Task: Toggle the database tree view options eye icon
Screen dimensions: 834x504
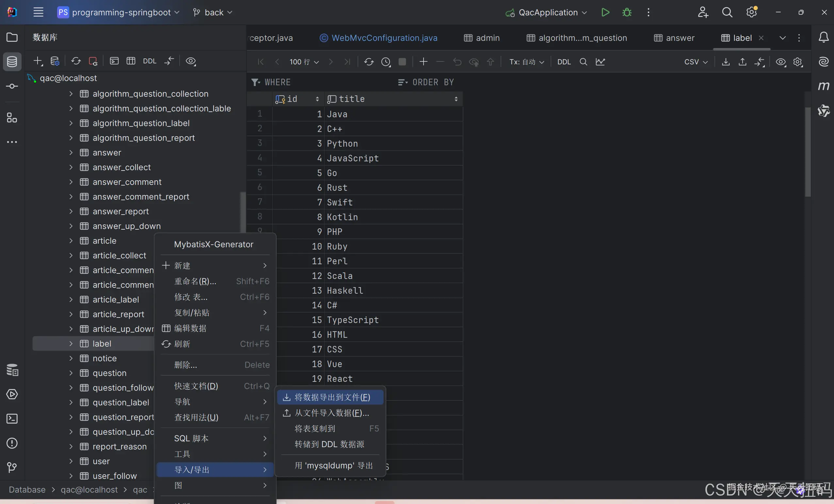Action: (191, 61)
